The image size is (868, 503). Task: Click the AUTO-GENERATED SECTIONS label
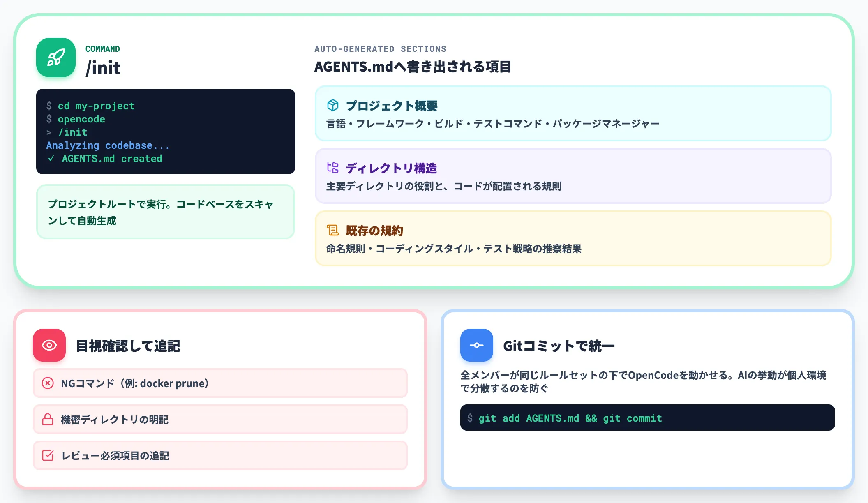380,49
